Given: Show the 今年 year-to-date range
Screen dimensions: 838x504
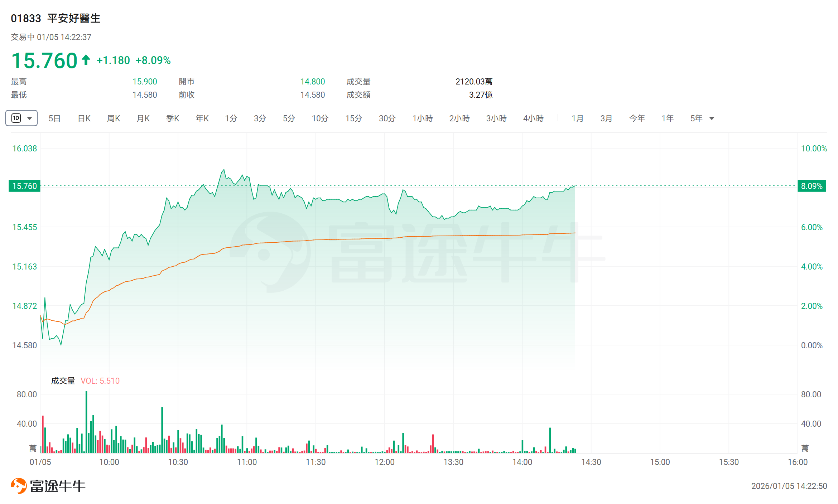Looking at the screenshot, I should coord(637,118).
